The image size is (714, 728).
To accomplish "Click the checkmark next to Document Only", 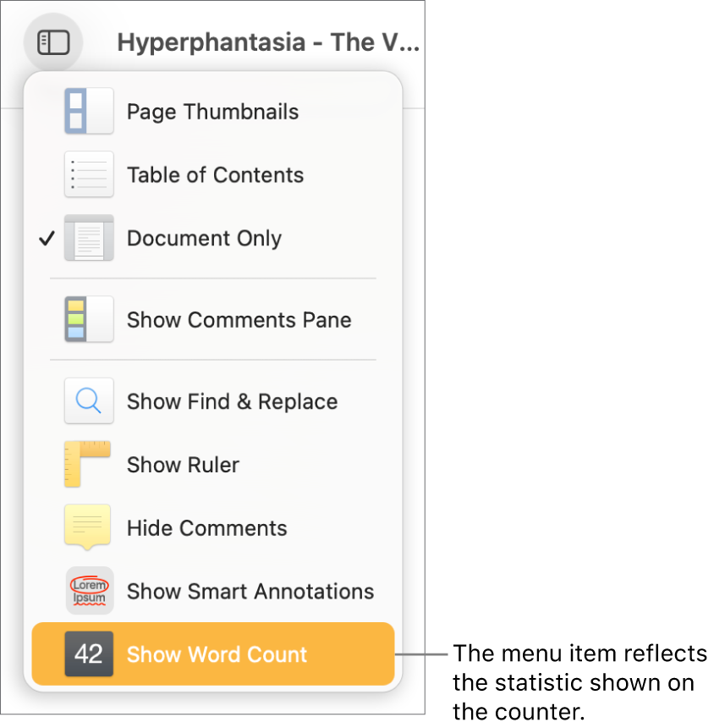I will pyautogui.click(x=47, y=238).
